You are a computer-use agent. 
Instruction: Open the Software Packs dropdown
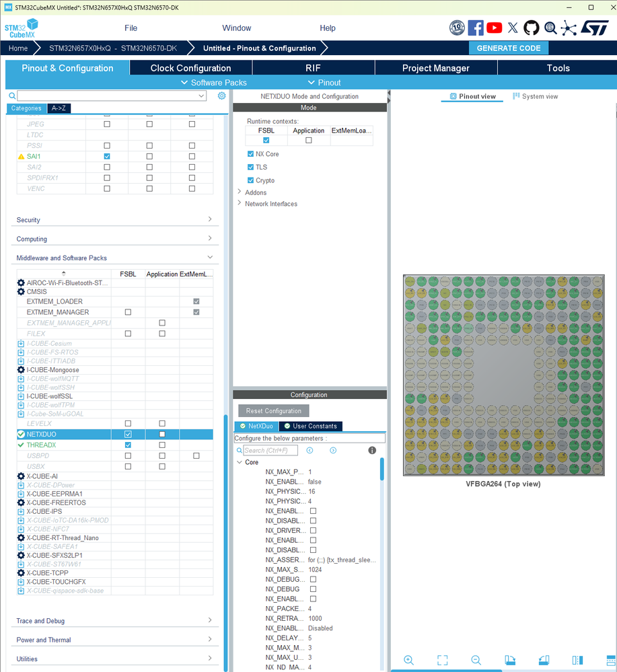214,82
